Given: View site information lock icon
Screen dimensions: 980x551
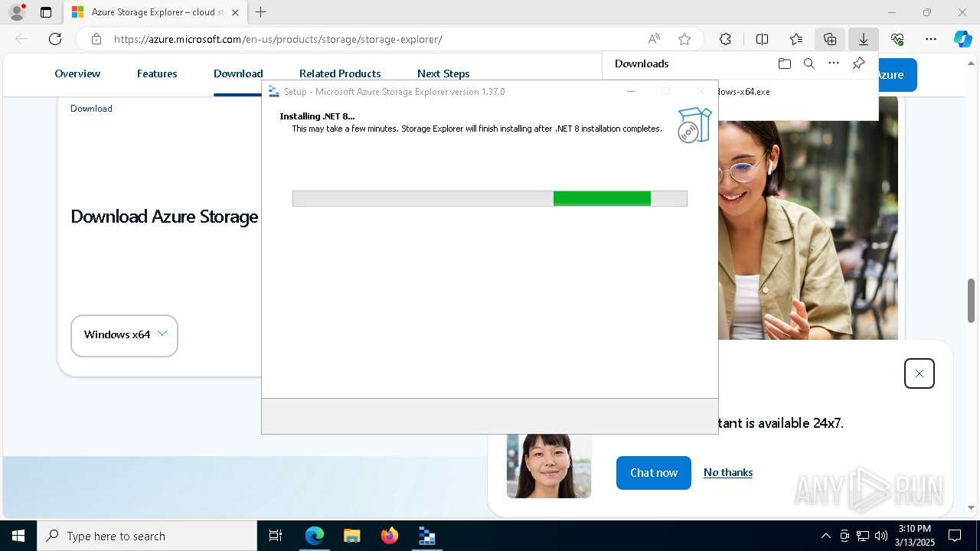Looking at the screenshot, I should 96,39.
